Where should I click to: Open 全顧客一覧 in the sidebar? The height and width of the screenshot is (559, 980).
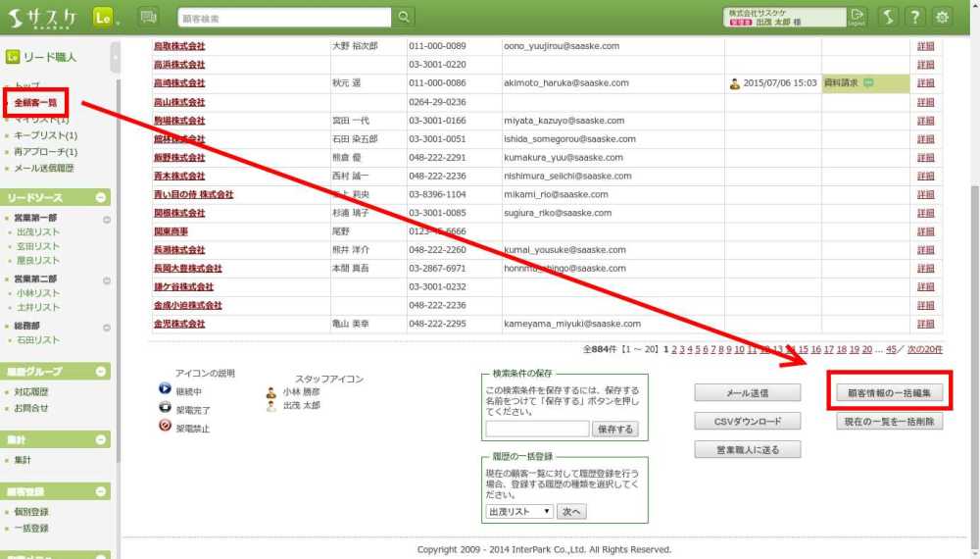click(35, 102)
